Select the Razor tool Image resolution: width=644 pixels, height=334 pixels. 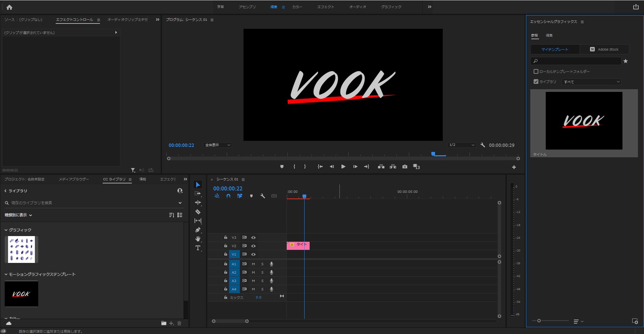click(x=198, y=212)
